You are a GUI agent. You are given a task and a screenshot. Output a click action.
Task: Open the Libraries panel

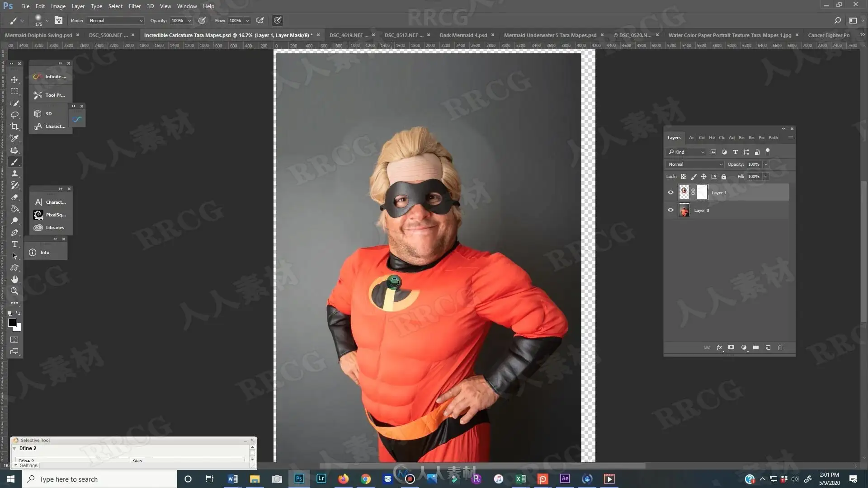click(x=51, y=228)
